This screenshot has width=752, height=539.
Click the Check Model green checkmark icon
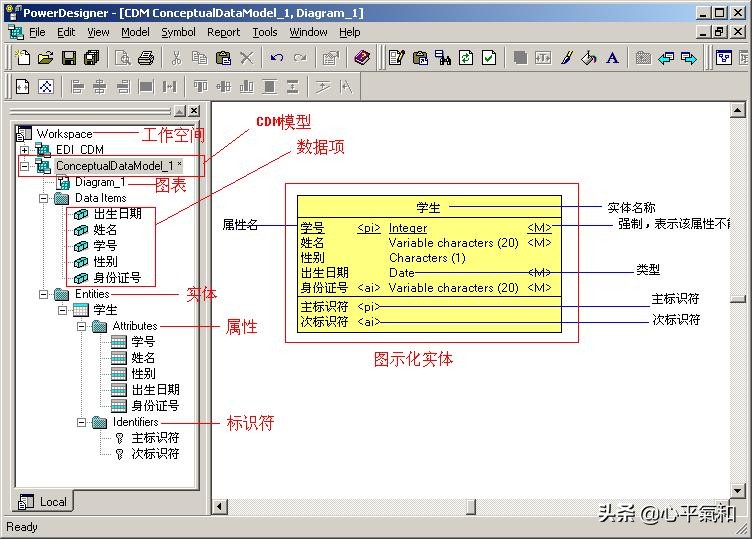pyautogui.click(x=489, y=58)
